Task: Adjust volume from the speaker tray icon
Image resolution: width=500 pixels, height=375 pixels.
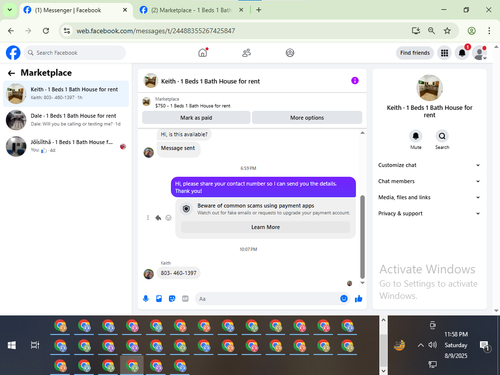Action: click(x=432, y=345)
